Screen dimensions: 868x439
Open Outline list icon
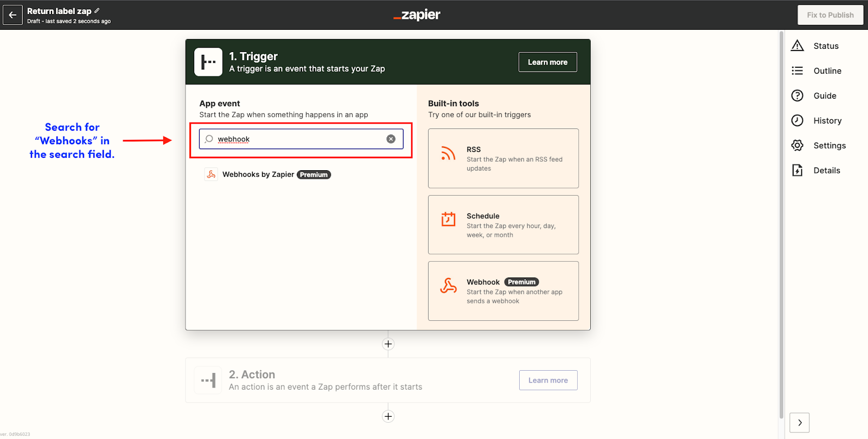click(797, 70)
